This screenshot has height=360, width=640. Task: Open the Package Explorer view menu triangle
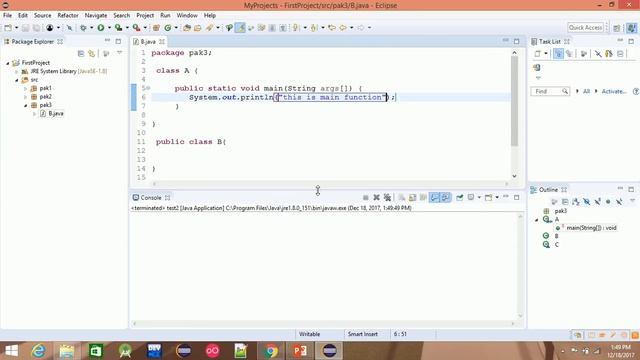(x=120, y=53)
